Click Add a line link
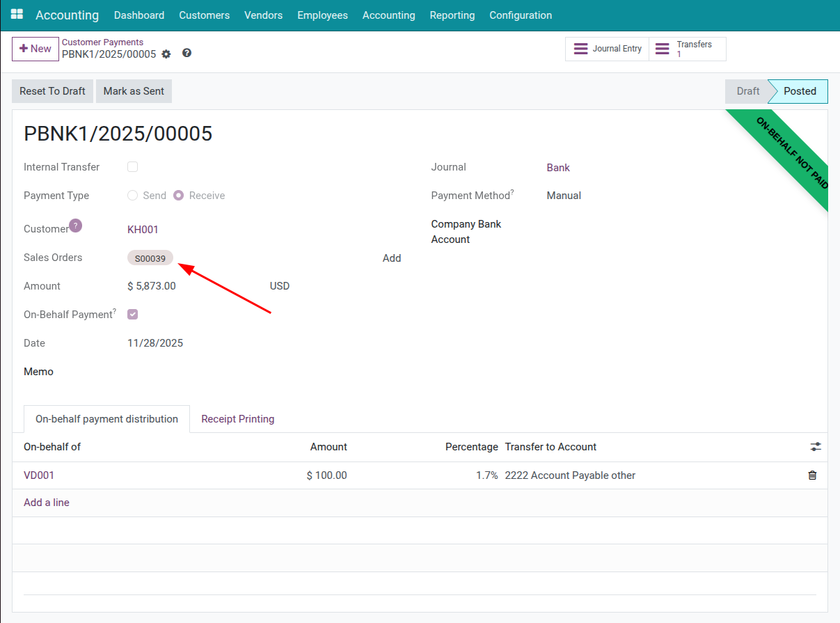840x623 pixels. [47, 503]
